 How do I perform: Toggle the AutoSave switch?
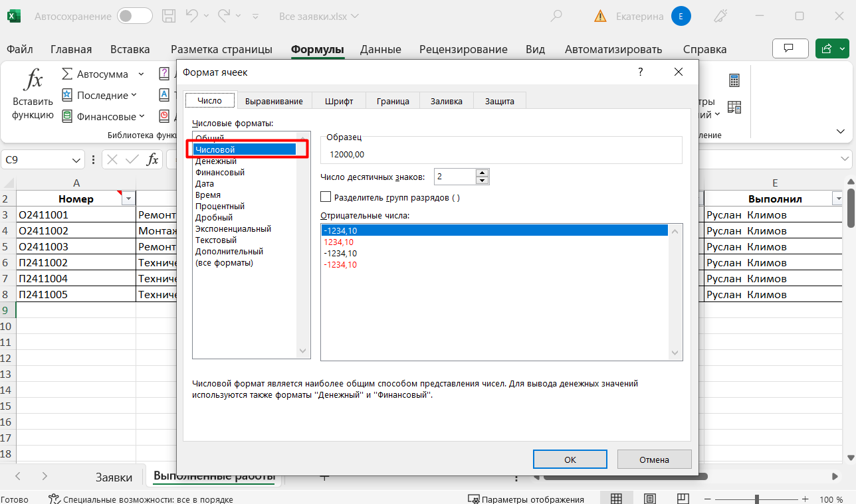(x=134, y=16)
